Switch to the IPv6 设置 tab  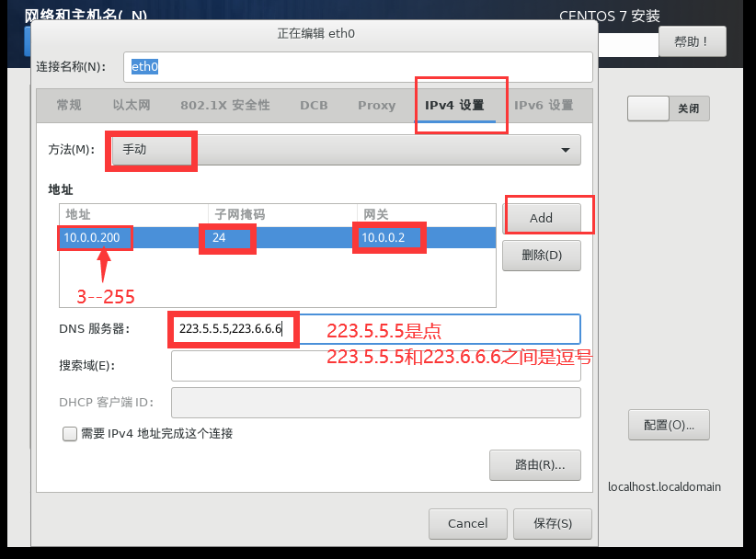point(544,105)
